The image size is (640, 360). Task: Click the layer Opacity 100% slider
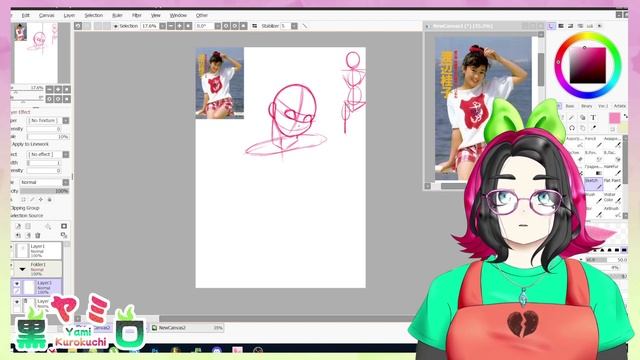44,191
